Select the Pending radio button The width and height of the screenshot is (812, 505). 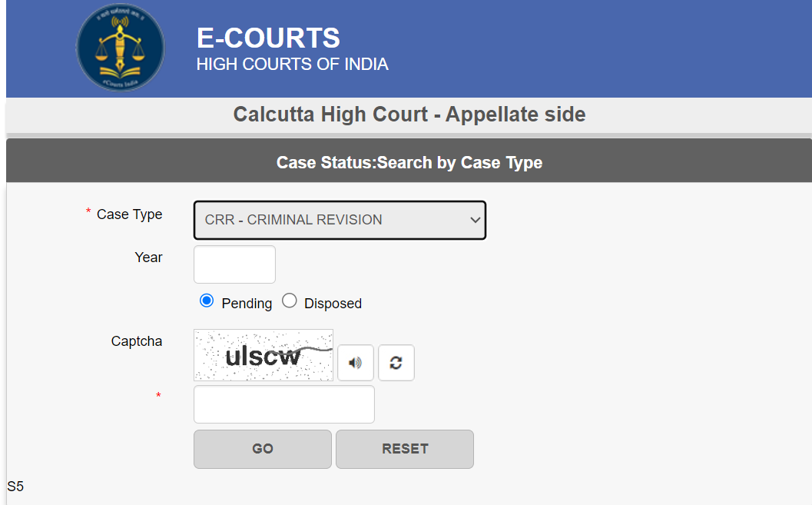point(207,301)
